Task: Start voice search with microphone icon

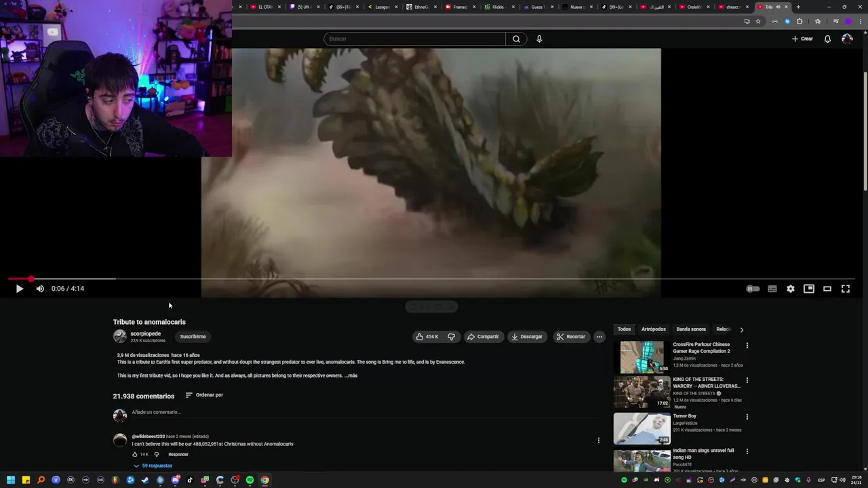Action: [539, 39]
